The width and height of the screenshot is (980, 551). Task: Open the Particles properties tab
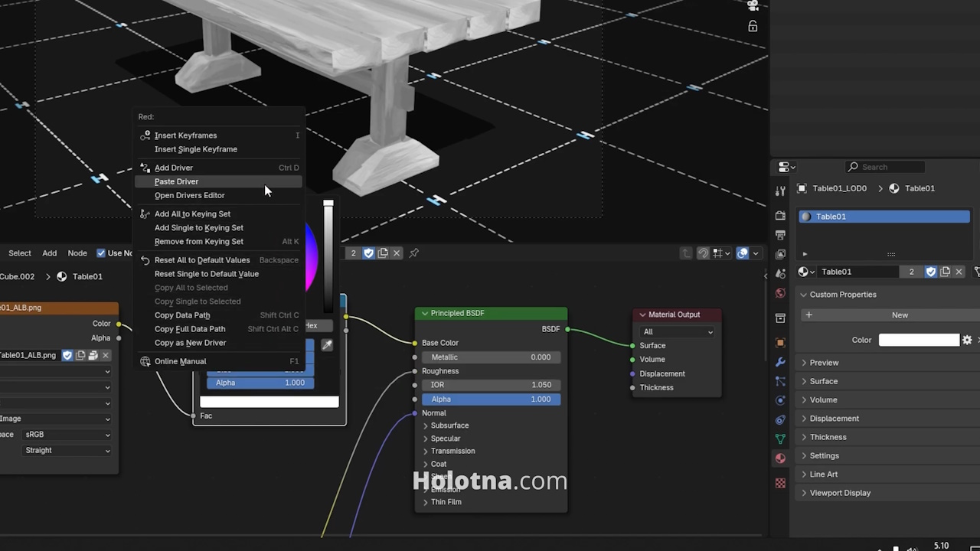[x=780, y=381]
